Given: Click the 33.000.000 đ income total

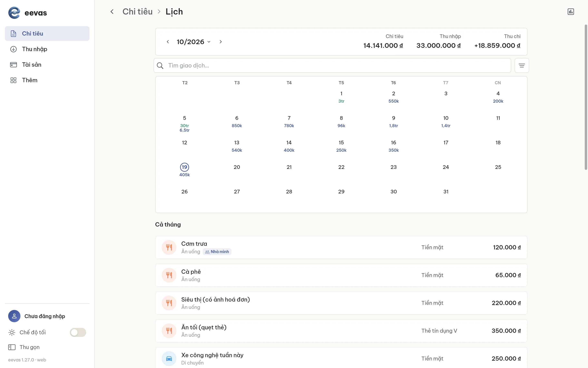Looking at the screenshot, I should (439, 46).
